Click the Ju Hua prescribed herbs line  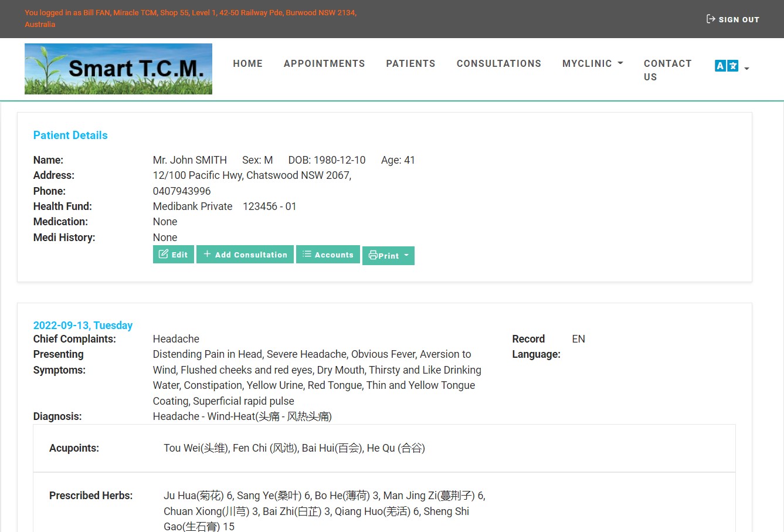[324, 511]
